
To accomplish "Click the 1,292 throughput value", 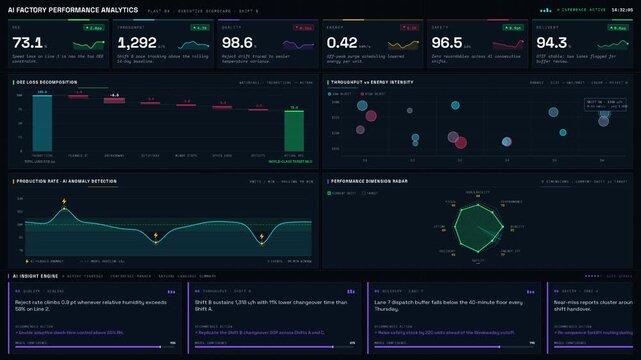I will pos(137,42).
